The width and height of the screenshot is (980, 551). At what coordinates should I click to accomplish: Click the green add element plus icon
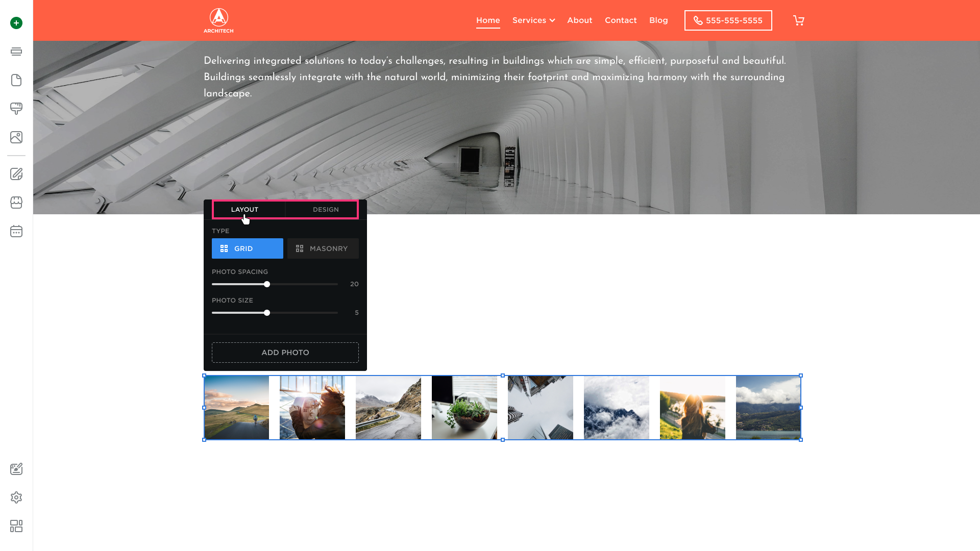16,23
